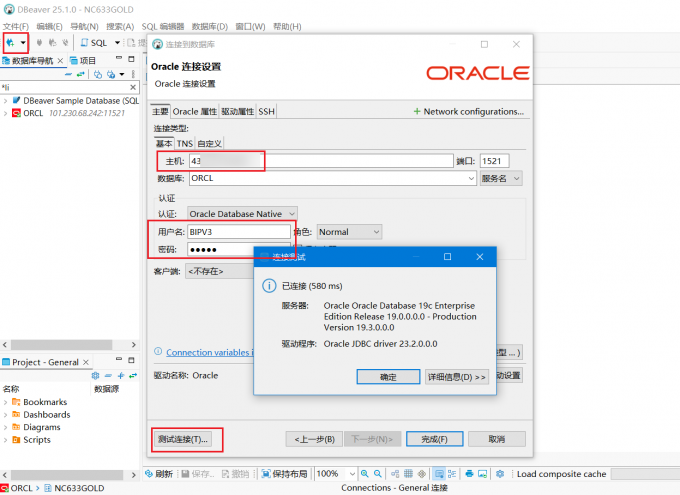Click project panel collapse-all minus icon

(108, 376)
